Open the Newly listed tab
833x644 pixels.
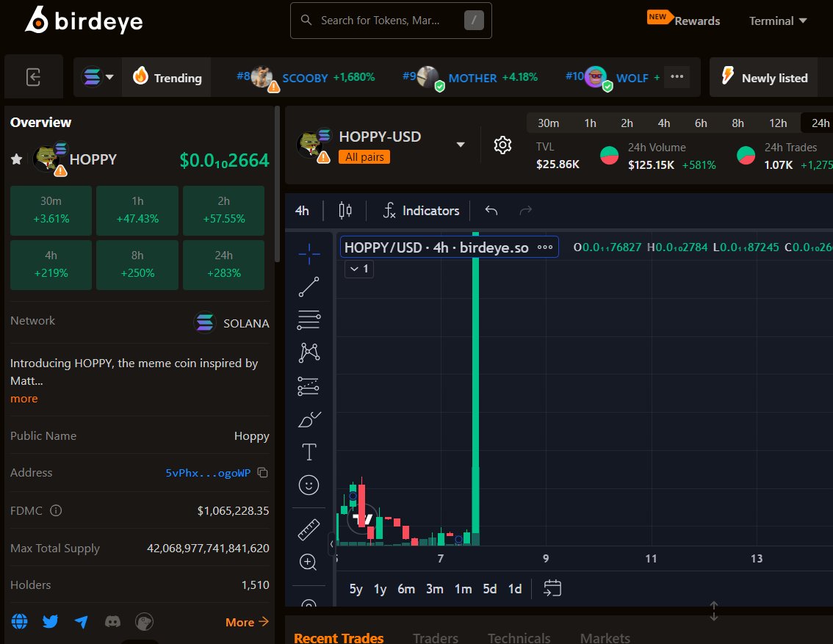pos(764,78)
